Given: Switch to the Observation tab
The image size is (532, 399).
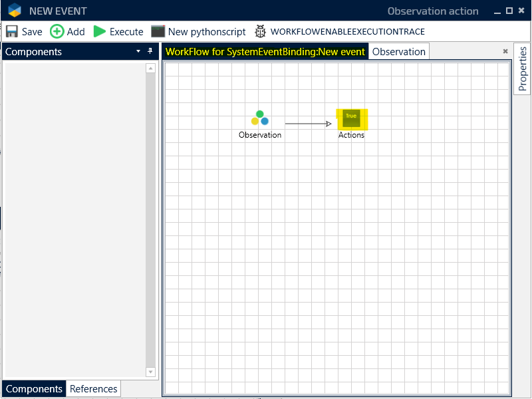Looking at the screenshot, I should pos(398,52).
